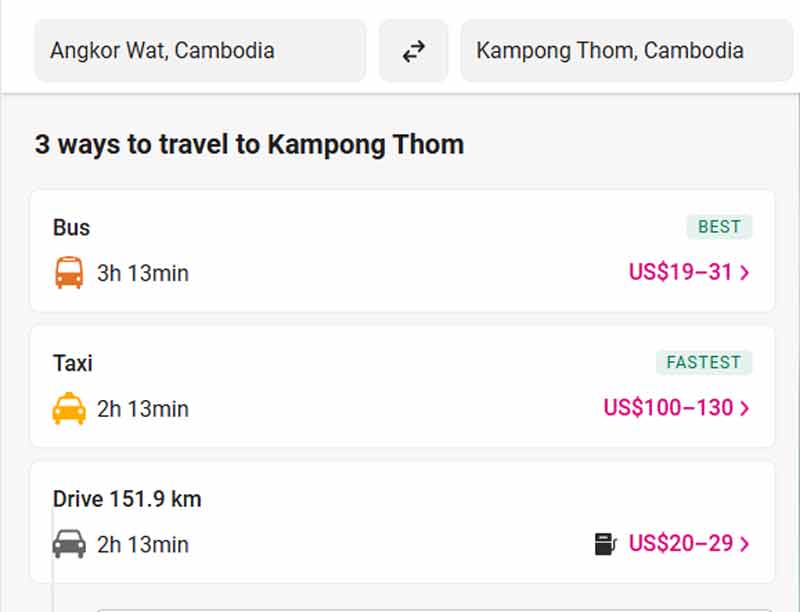Select the FASTEST badge on Taxi
The width and height of the screenshot is (800, 612).
click(704, 362)
